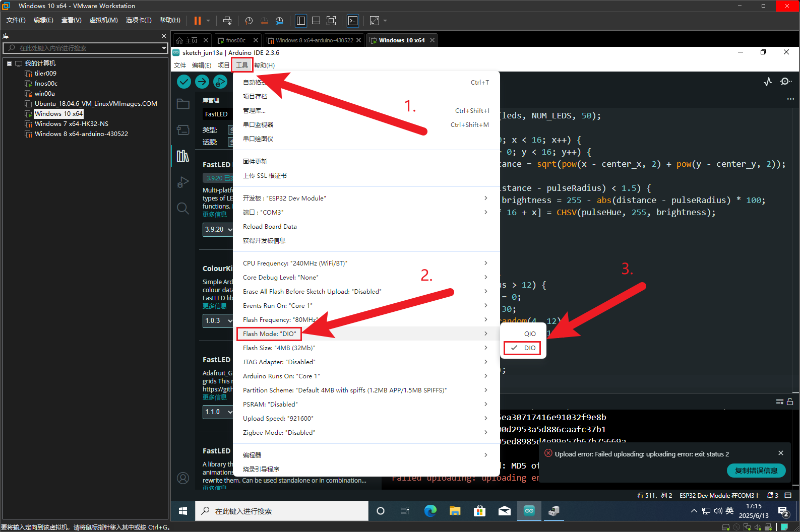The height and width of the screenshot is (532, 800).
Task: Click VMware console view icon
Action: point(353,21)
